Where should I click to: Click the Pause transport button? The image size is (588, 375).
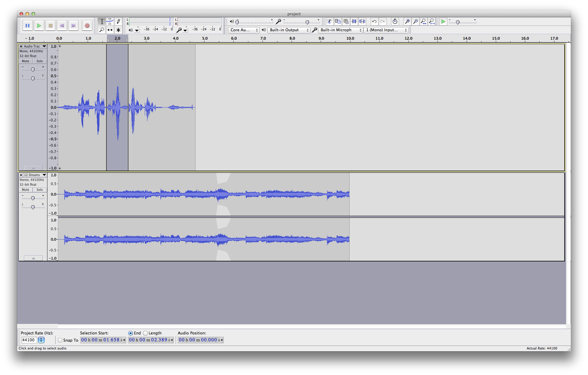[27, 26]
